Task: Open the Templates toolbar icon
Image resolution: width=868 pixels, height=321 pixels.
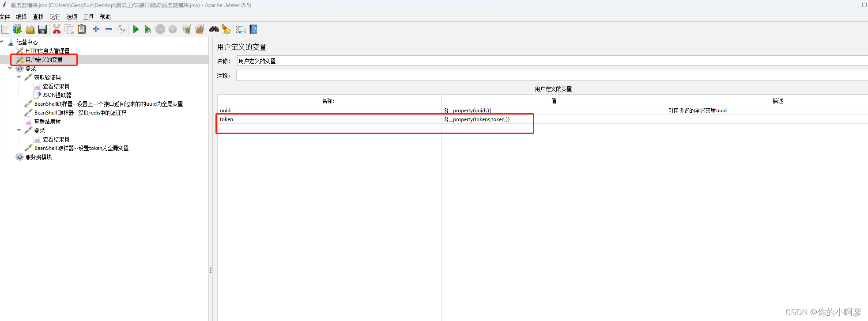Action: [17, 29]
